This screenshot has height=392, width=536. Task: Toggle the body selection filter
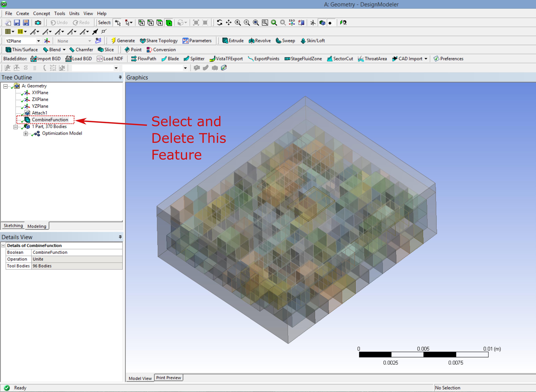point(169,23)
